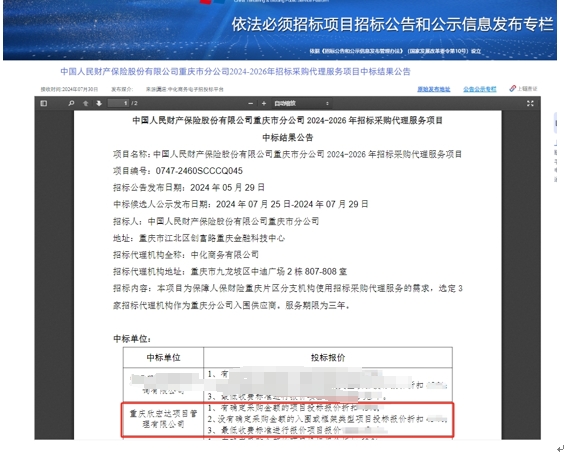
Task: Select the 重庆欣忠达项目管理有限公司 table cell
Action: click(x=163, y=419)
